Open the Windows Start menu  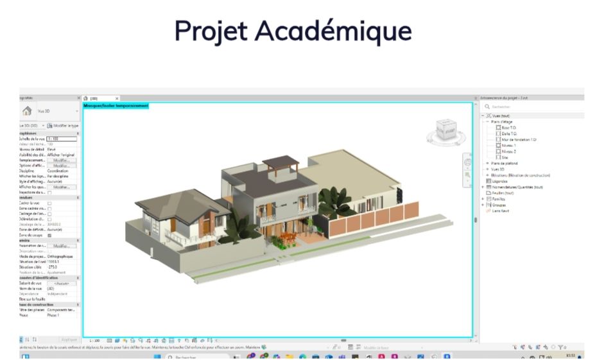point(157,357)
